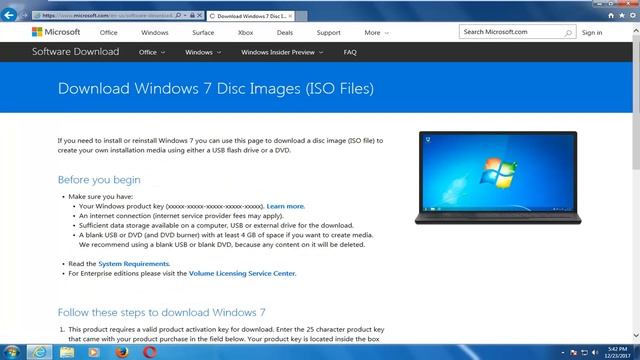Click the scrollbar up arrow
Screen dimensions: 640x360
tap(636, 31)
